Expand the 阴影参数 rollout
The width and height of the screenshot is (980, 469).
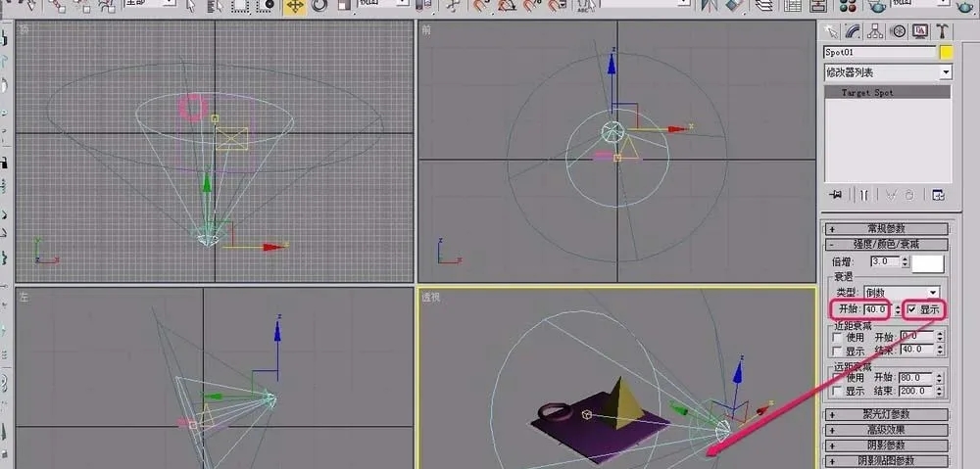click(x=886, y=446)
